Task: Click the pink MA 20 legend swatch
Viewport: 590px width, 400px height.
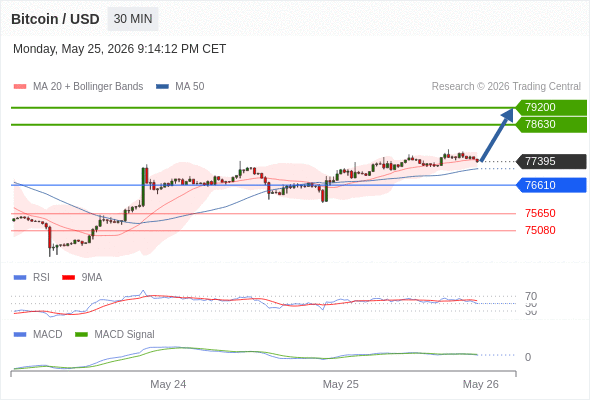Action: (20, 87)
